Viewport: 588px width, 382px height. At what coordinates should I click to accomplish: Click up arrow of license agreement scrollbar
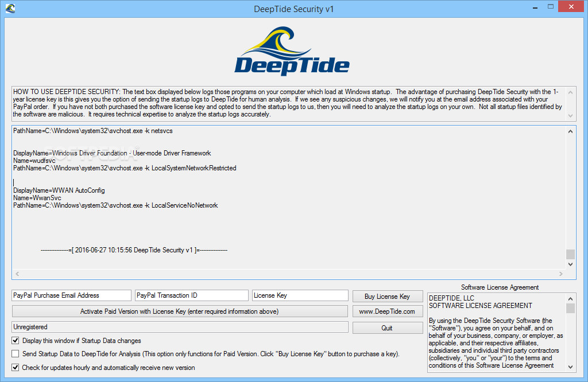pos(570,298)
